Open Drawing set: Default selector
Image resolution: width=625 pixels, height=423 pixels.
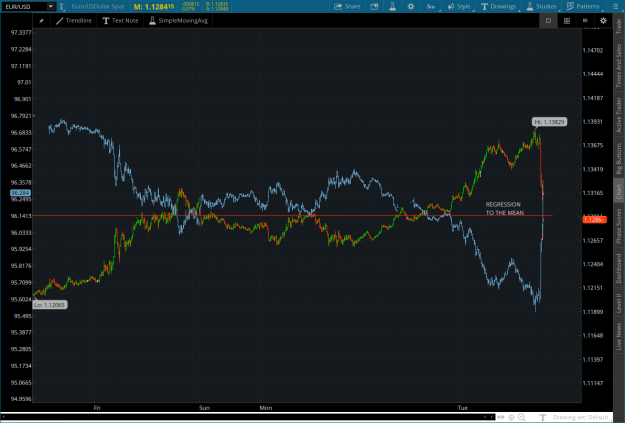pyautogui.click(x=580, y=417)
